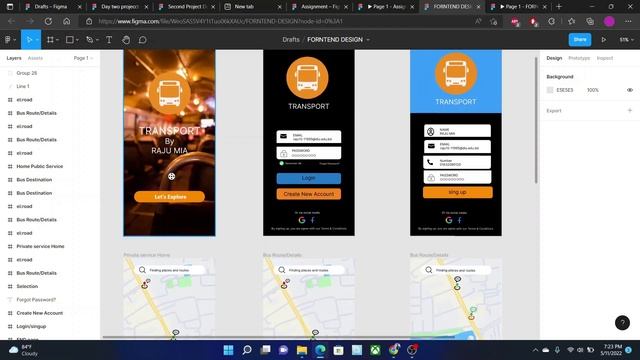Switch to the Second Project browser tab
This screenshot has height=360, width=640.
pos(186,7)
